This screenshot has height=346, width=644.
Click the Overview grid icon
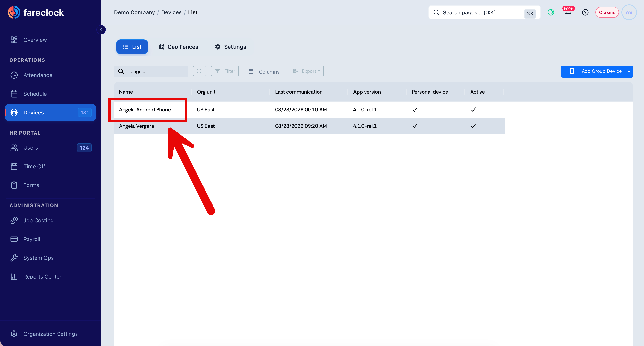click(14, 40)
